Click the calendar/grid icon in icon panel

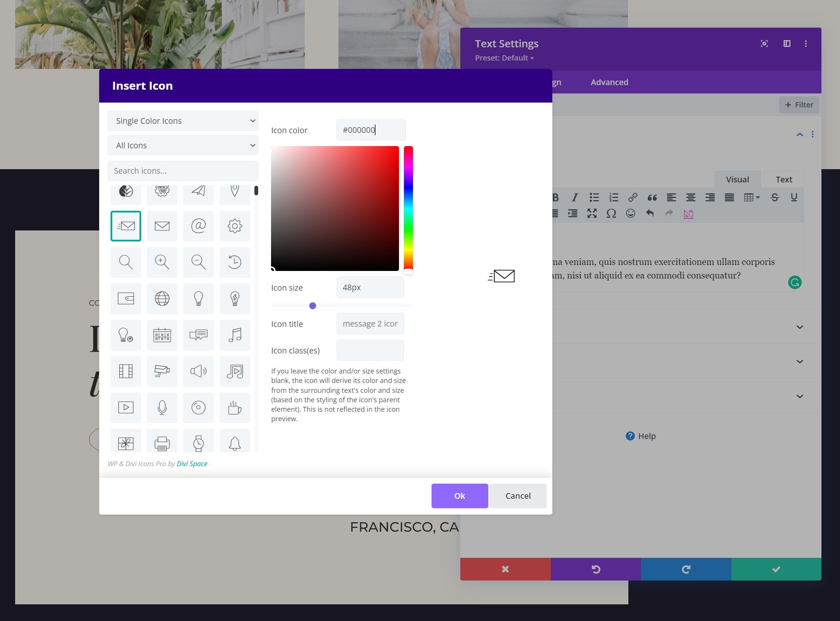point(161,335)
